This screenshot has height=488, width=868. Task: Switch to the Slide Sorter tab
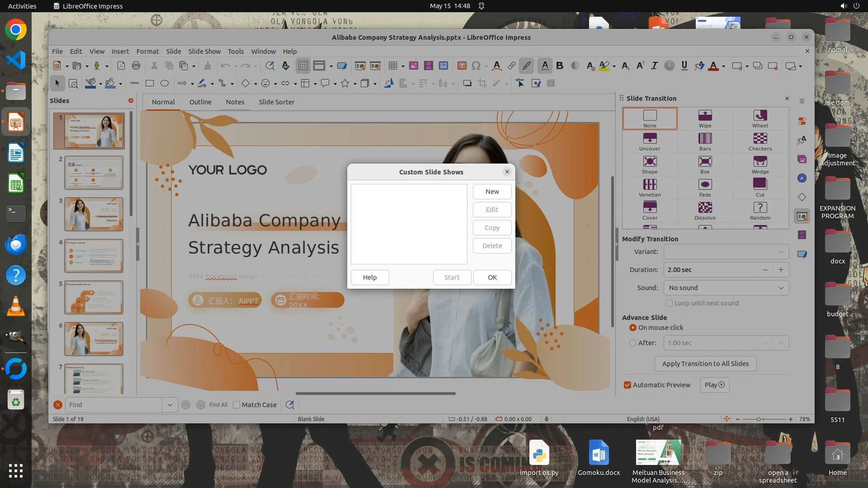[276, 102]
